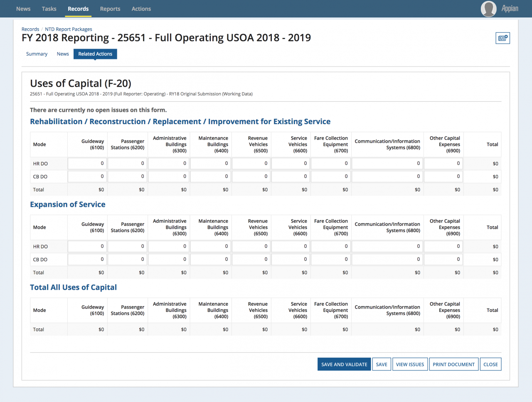The height and width of the screenshot is (402, 532).
Task: Click the 'Total All Uses of Capital' heading
Action: [x=73, y=287]
